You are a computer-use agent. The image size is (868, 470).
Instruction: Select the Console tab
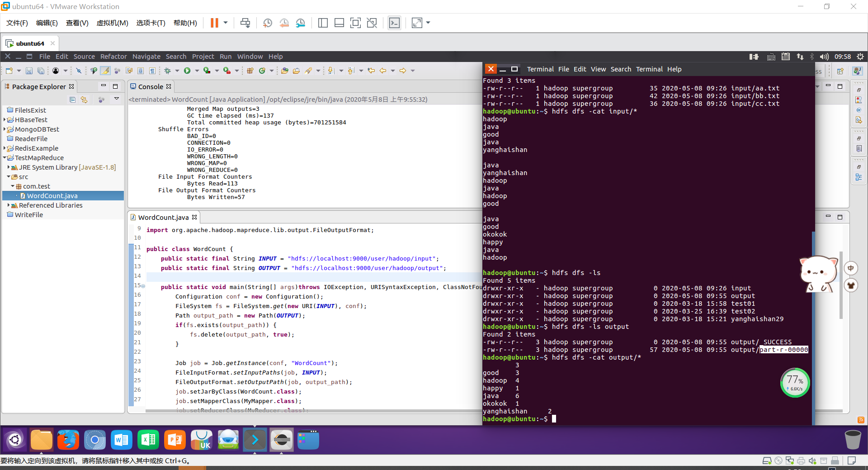(x=150, y=87)
